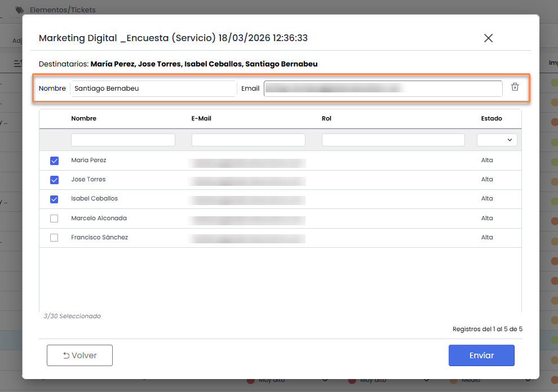Select the Marcelo Alconada checkbox

point(54,219)
